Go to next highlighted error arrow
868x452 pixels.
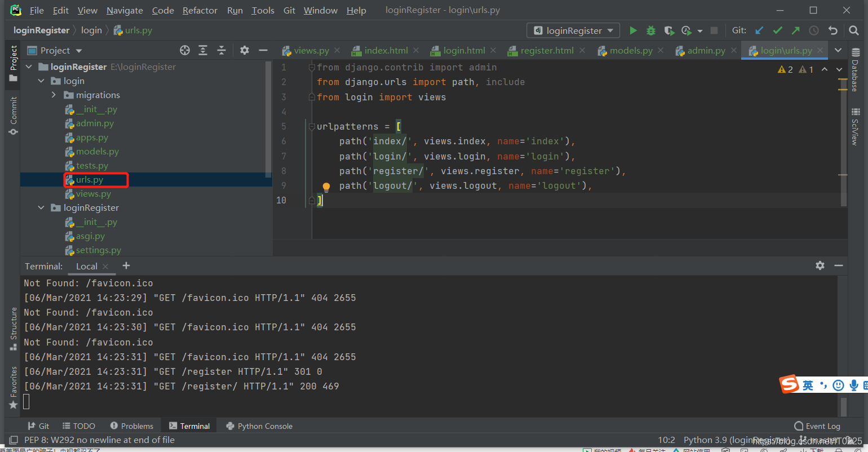click(x=839, y=69)
